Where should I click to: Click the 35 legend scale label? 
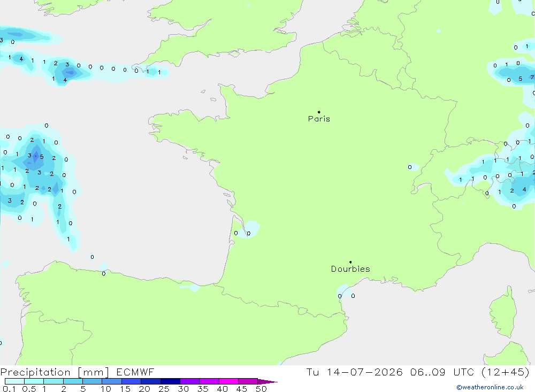coord(203,389)
